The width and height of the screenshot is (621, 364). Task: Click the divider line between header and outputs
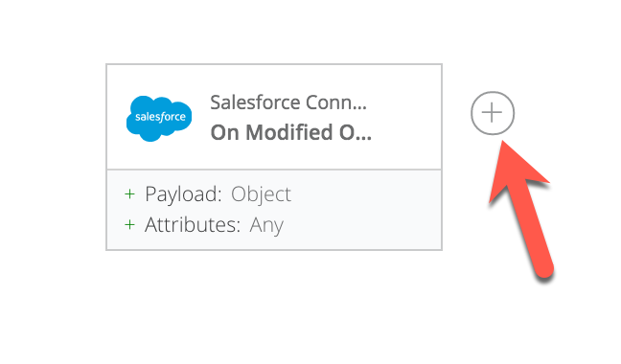[x=274, y=170]
